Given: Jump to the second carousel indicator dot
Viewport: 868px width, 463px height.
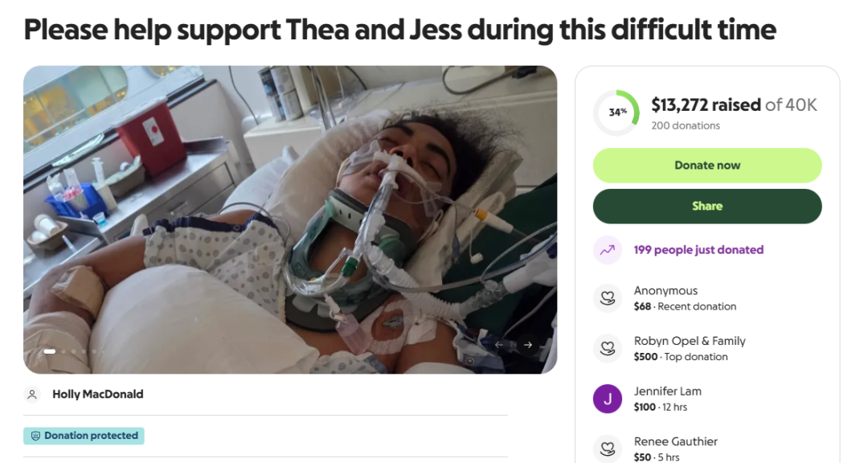Looking at the screenshot, I should coord(63,351).
